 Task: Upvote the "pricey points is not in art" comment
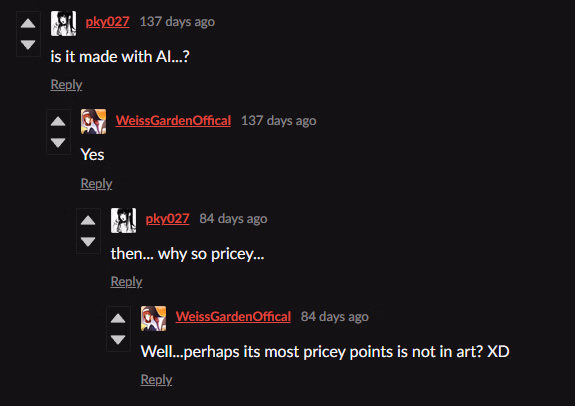(118, 318)
